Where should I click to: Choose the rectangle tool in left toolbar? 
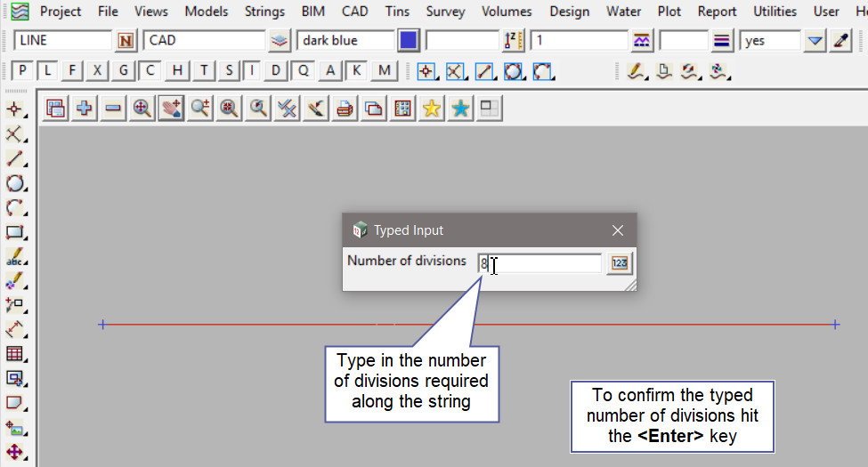[14, 233]
